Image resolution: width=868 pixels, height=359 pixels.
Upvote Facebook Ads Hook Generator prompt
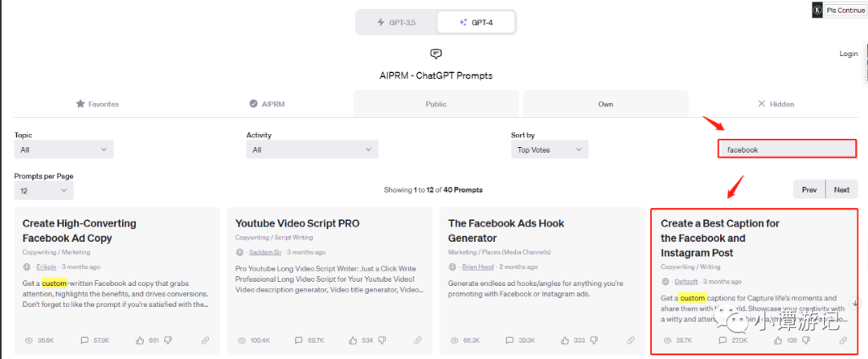coord(565,341)
